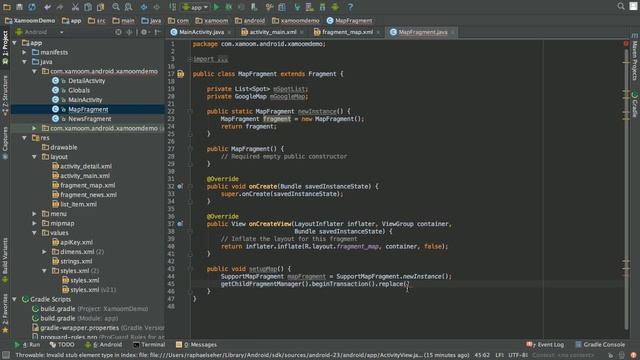Image resolution: width=640 pixels, height=360 pixels.
Task: Click the hide project panel icon
Action: (158, 32)
